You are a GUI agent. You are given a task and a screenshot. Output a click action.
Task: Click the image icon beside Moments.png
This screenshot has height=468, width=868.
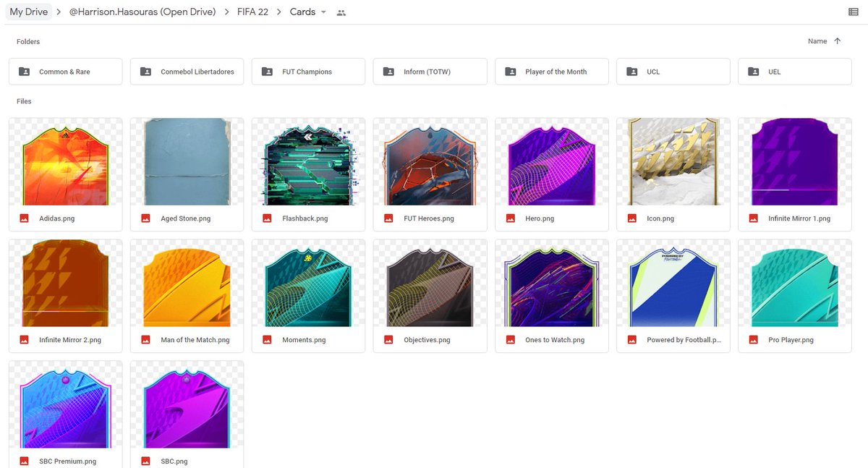click(267, 339)
